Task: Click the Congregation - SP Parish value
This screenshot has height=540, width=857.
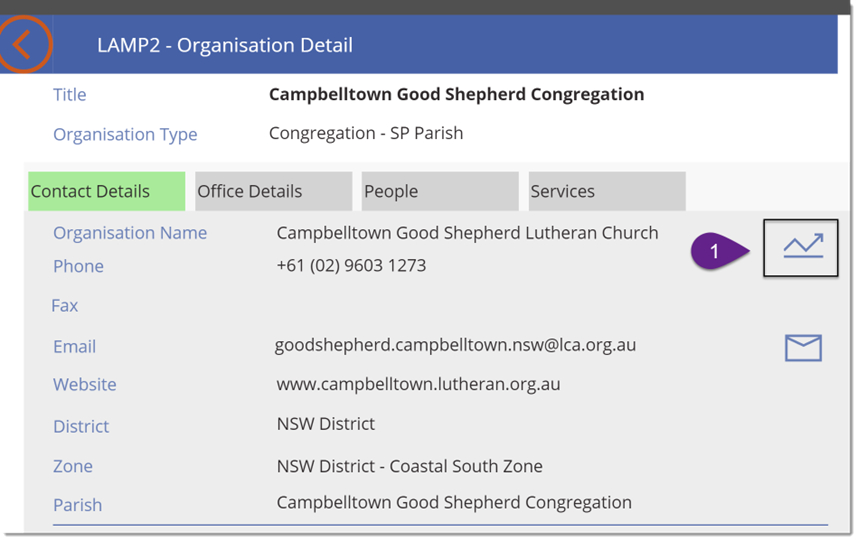Action: (x=366, y=133)
